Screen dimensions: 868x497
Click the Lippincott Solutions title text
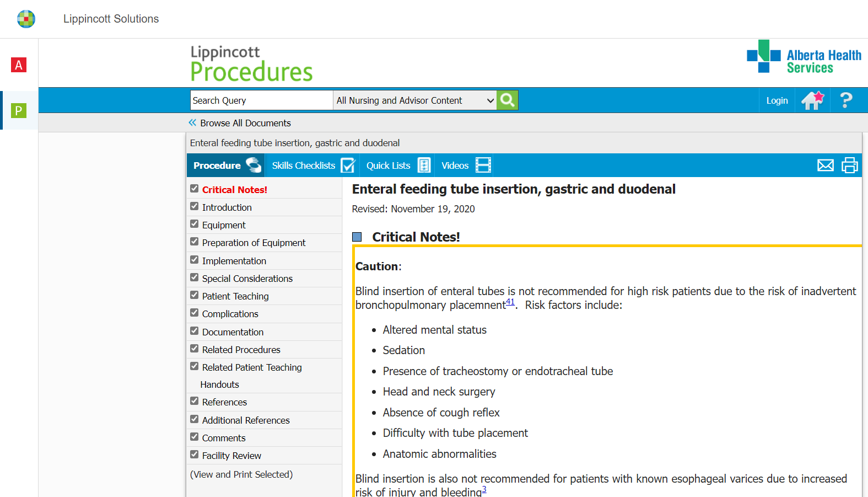[111, 19]
